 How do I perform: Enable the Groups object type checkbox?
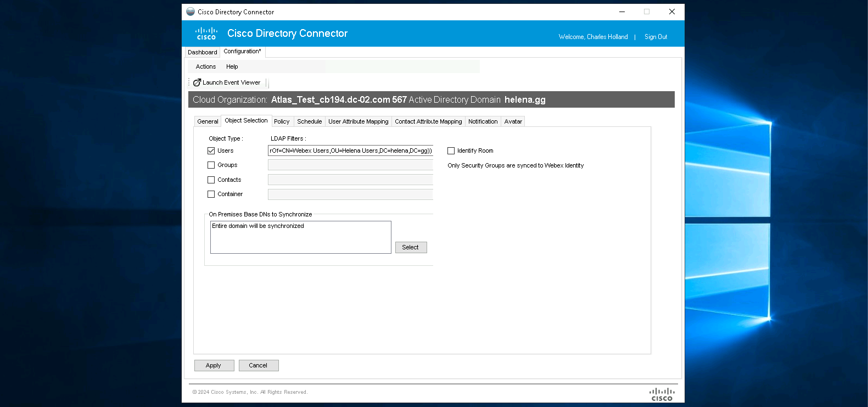[x=211, y=165]
